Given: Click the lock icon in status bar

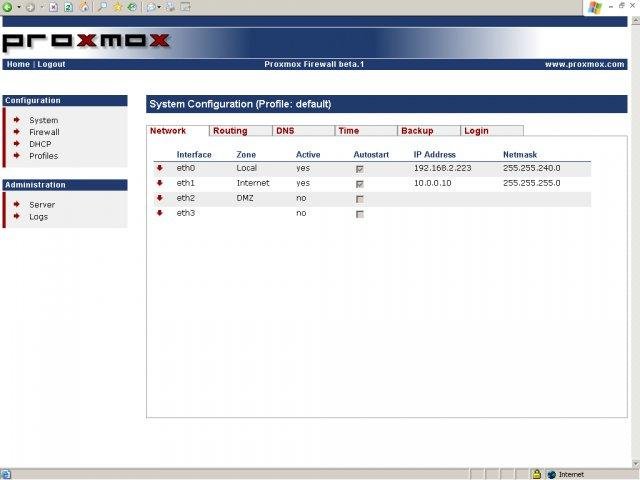Looking at the screenshot, I should (x=536, y=474).
